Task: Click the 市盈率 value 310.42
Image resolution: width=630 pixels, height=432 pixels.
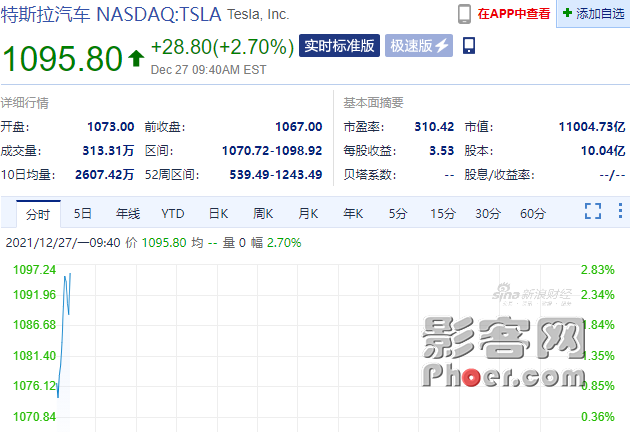Action: tap(434, 127)
